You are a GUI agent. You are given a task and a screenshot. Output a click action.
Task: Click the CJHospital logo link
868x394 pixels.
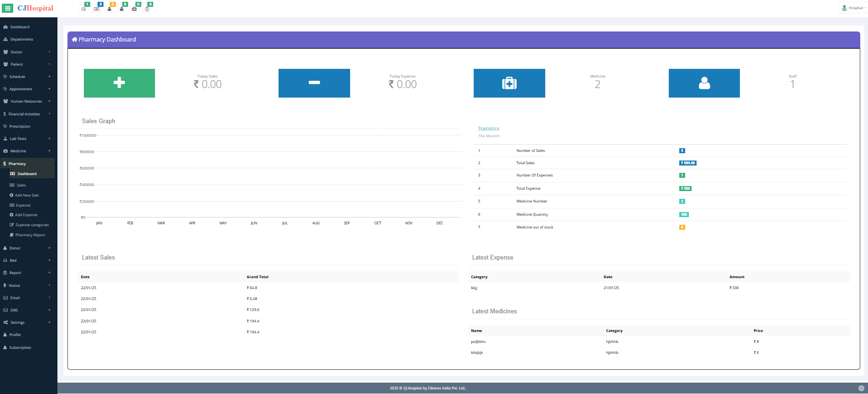point(36,8)
